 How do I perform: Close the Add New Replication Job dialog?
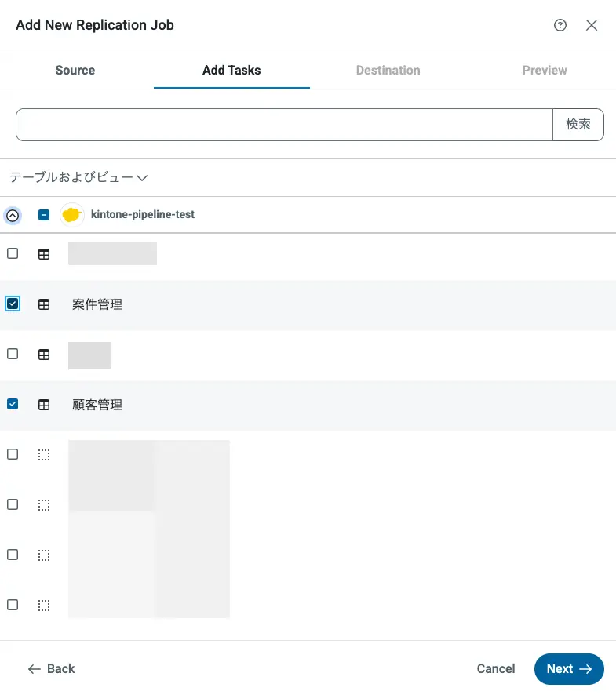(x=592, y=25)
